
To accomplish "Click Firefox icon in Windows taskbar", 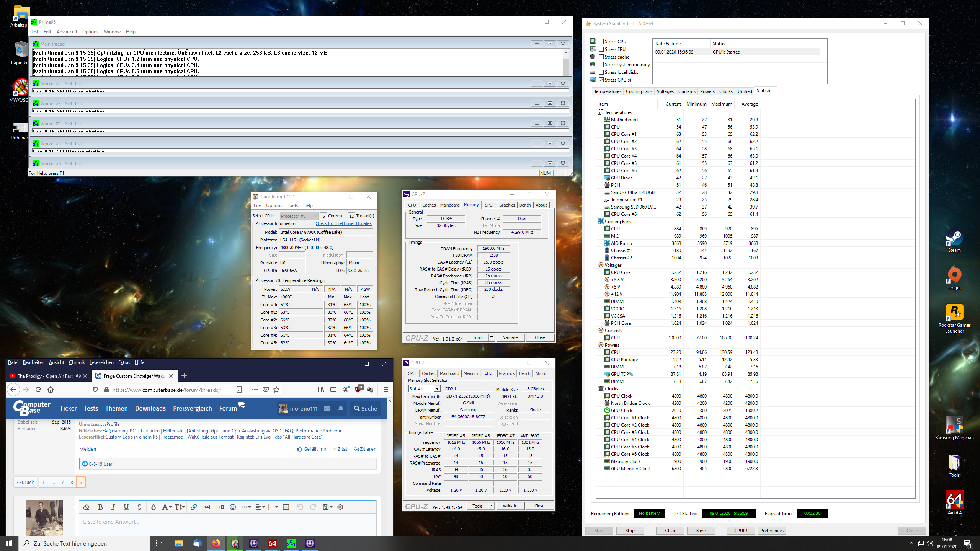I will (x=216, y=543).
